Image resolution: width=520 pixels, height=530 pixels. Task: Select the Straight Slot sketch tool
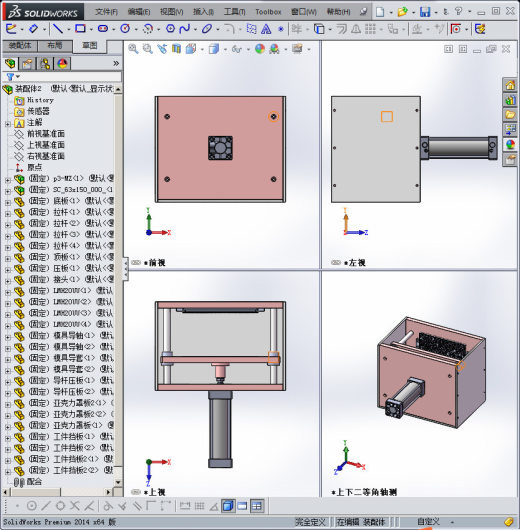pyautogui.click(x=103, y=29)
